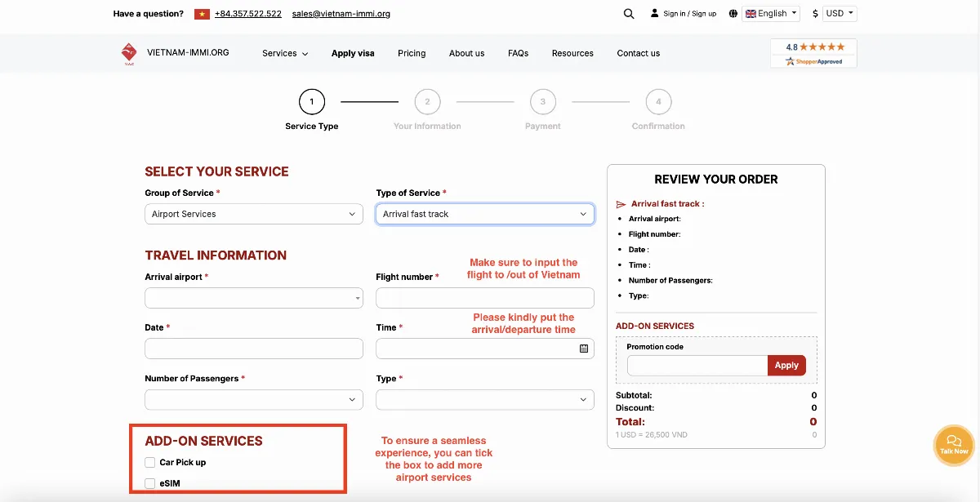Go to the FAQs menu item

518,53
